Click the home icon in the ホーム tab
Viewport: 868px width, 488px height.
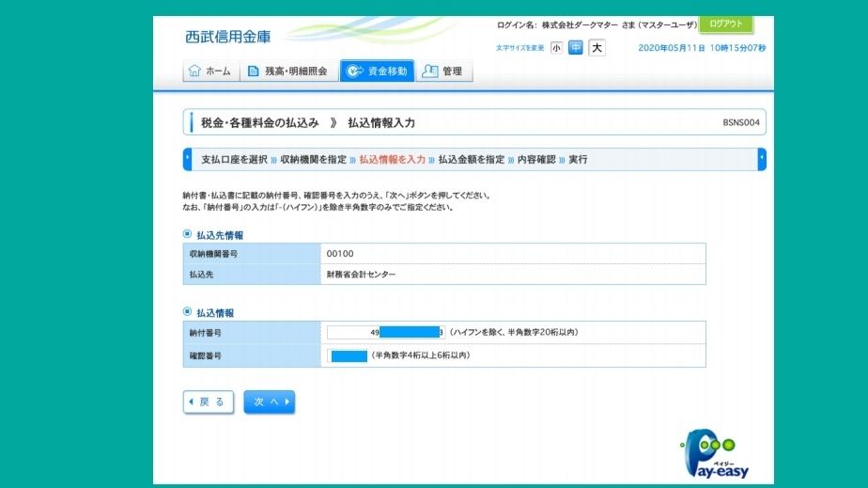click(194, 71)
